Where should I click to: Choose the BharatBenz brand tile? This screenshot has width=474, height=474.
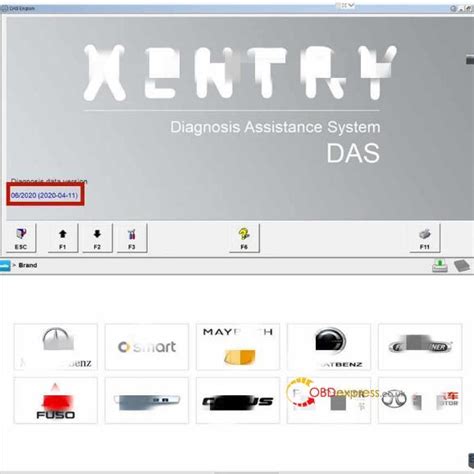tap(329, 347)
